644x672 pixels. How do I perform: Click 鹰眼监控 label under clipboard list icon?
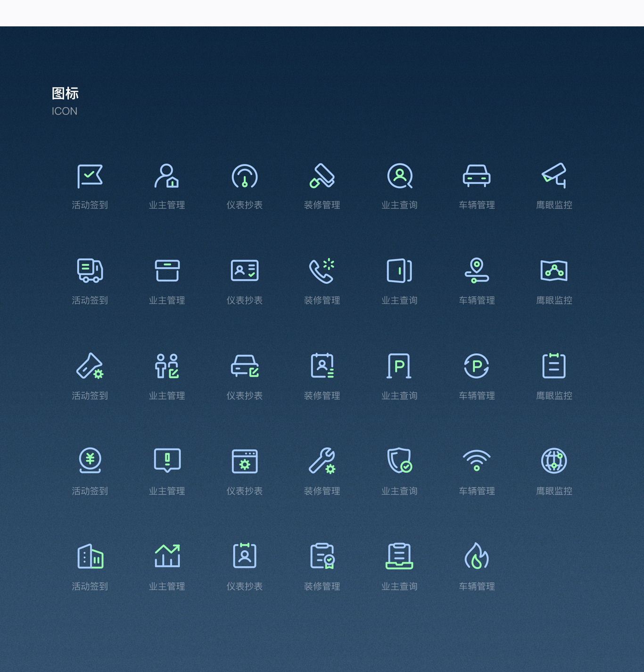(554, 396)
